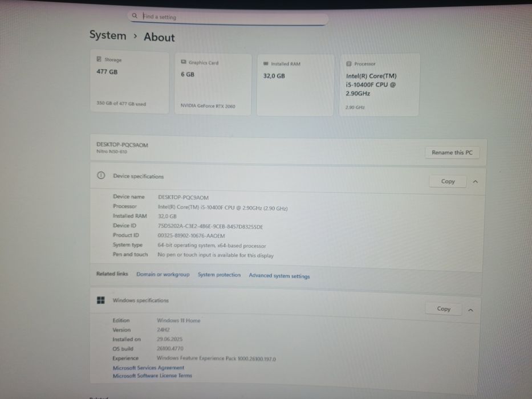
Task: Click the Nitro N50-610 model text
Action: click(112, 152)
